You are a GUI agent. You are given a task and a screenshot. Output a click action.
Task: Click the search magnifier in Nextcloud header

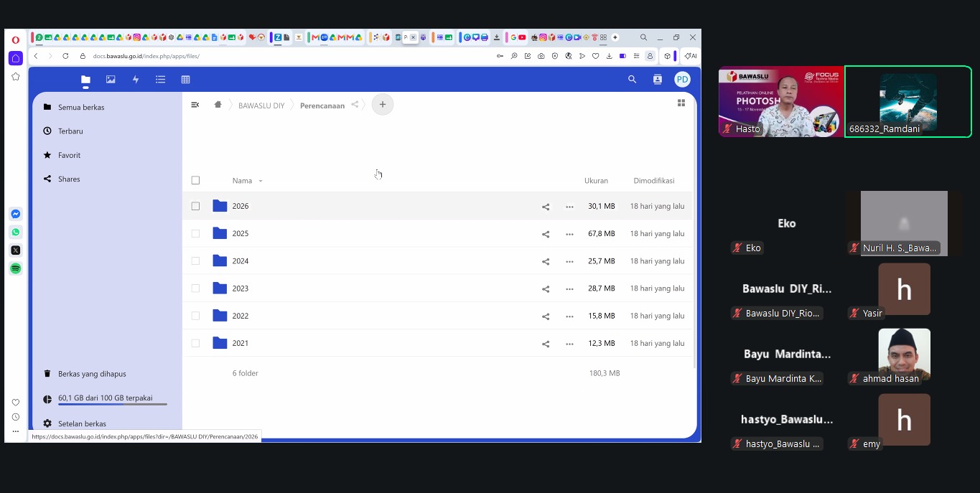click(632, 80)
